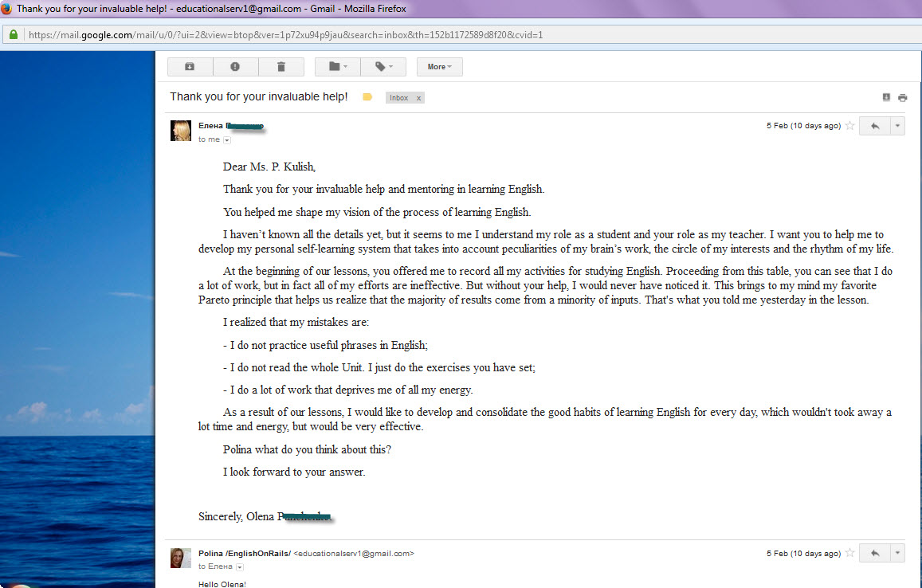Open more options next to Polina's reply button
Image resolution: width=922 pixels, height=588 pixels.
coord(897,553)
